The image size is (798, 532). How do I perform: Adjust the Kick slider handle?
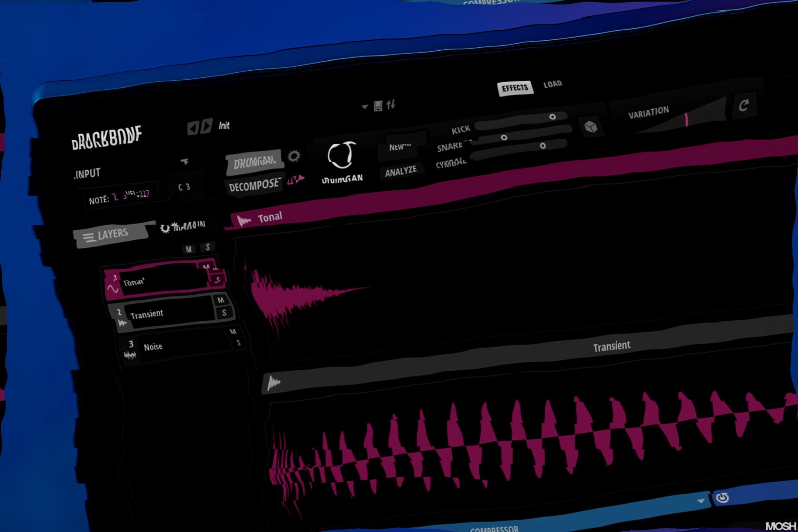tap(552, 117)
